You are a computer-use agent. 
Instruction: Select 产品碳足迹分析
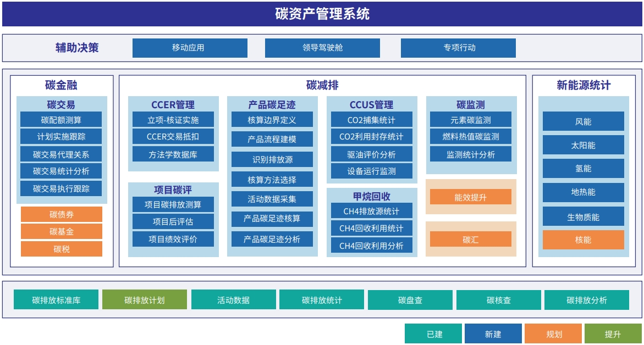[x=272, y=239]
